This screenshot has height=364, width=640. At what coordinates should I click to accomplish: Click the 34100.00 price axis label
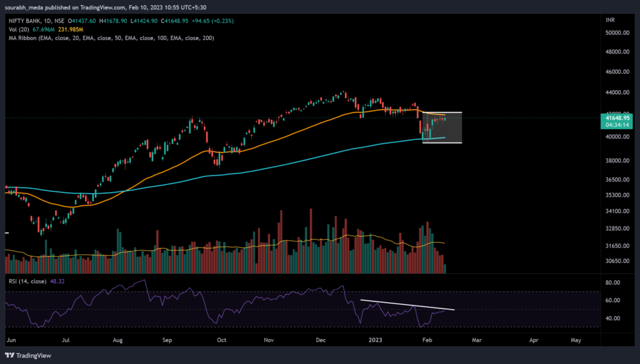pyautogui.click(x=617, y=211)
